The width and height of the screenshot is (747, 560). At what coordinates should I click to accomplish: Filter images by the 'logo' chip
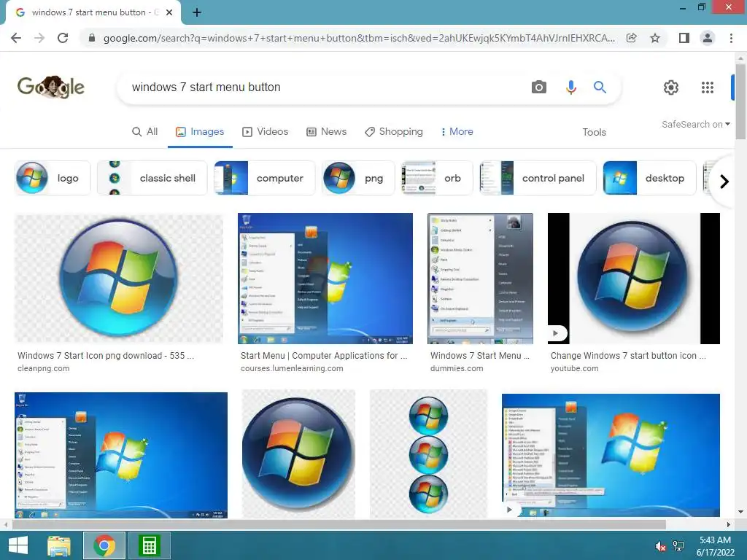click(x=53, y=178)
